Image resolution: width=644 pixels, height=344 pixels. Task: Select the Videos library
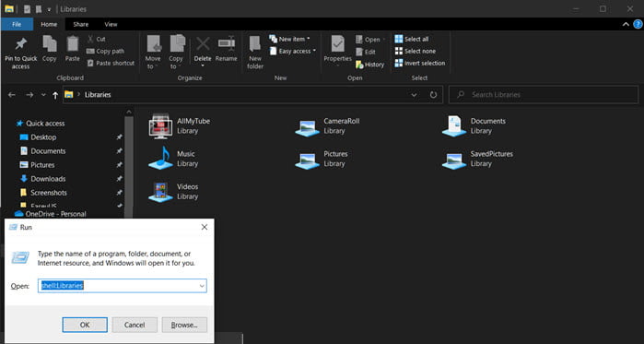[x=174, y=192]
